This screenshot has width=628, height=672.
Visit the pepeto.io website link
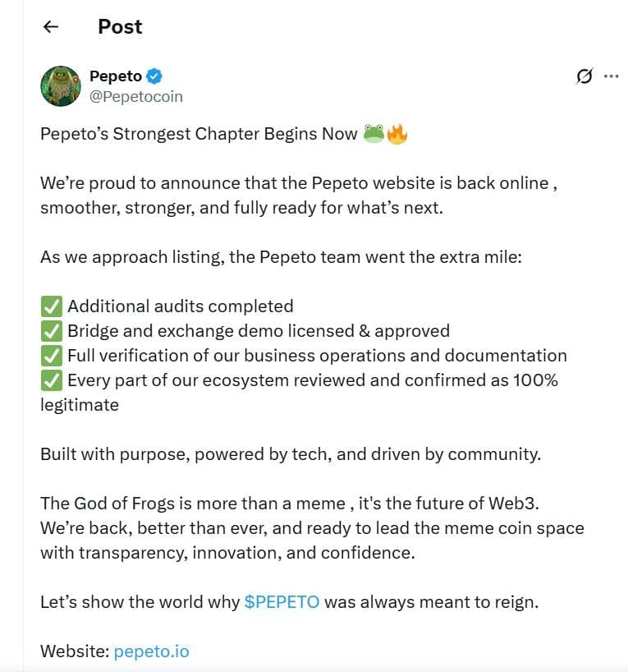click(x=151, y=651)
